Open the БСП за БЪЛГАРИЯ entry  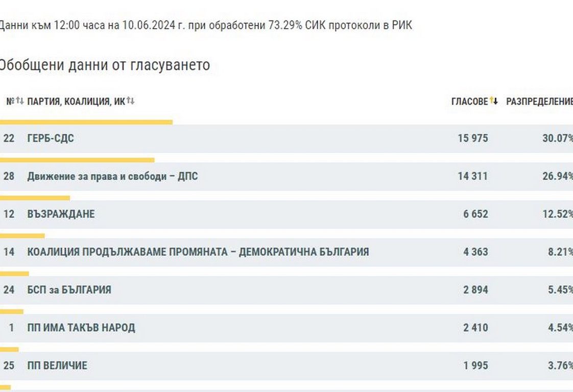(x=69, y=290)
